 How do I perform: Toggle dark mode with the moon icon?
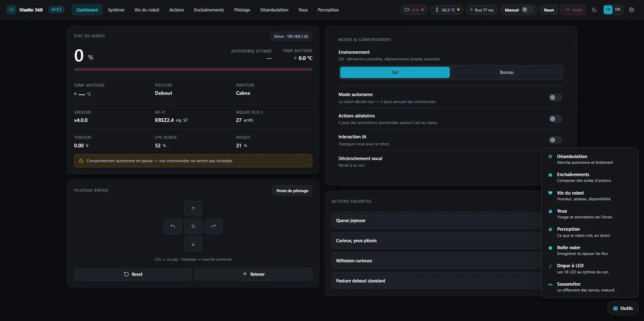[x=594, y=10]
